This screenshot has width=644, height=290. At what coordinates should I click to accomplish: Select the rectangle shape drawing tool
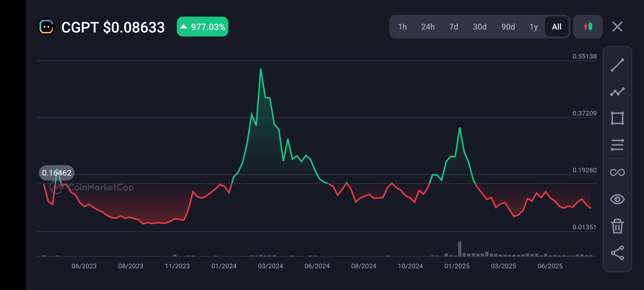[617, 118]
